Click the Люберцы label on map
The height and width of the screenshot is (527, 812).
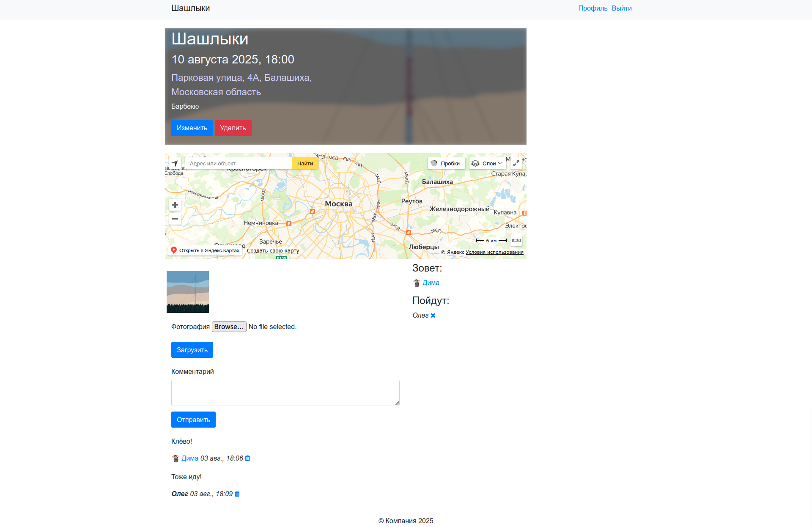coord(424,247)
